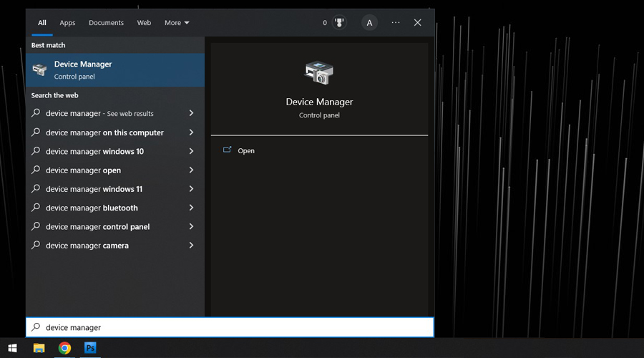Viewport: 644px width, 358px height.
Task: Click the large Device Manager preview icon
Action: 319,73
